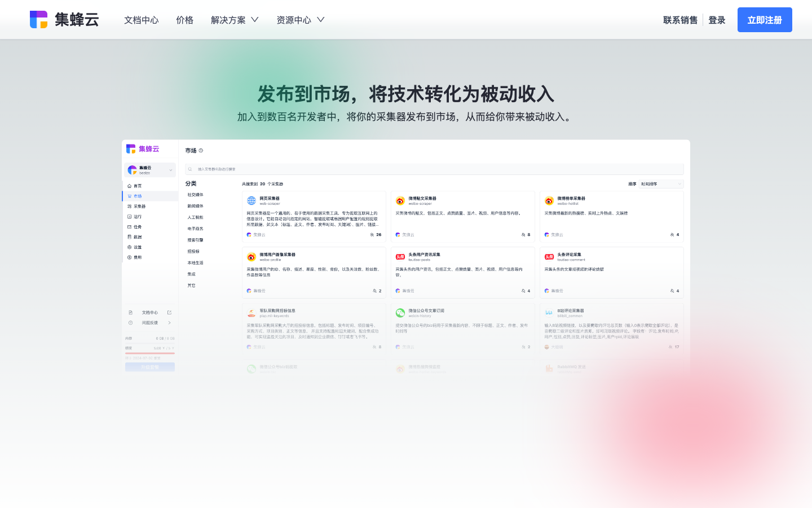Select the 社交媒体 category
Screen dimensions: 812x508
point(195,195)
